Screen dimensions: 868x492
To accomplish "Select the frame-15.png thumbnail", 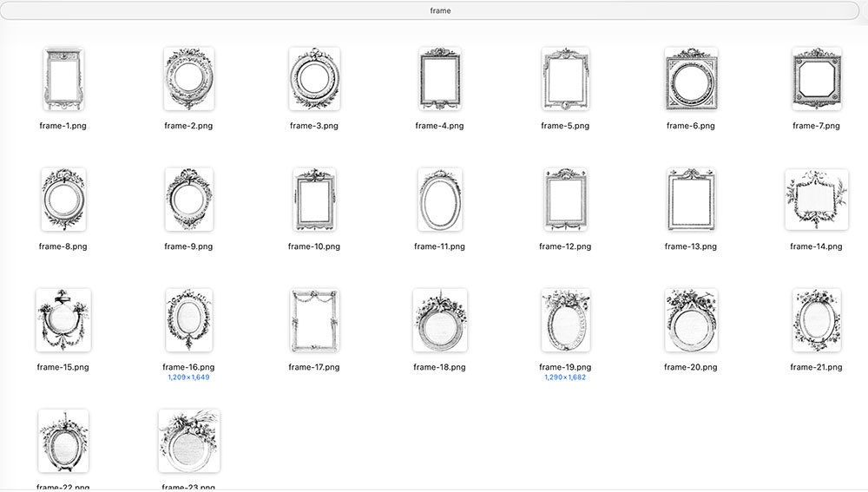I will click(63, 320).
